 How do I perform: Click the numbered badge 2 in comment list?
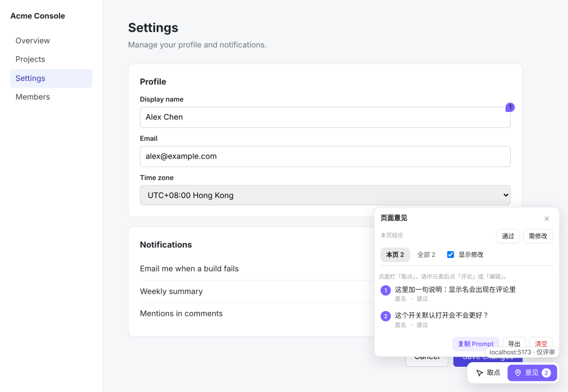pos(386,316)
